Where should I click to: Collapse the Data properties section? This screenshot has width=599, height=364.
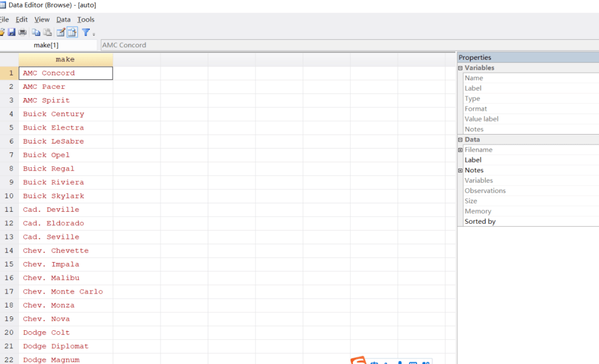(460, 140)
